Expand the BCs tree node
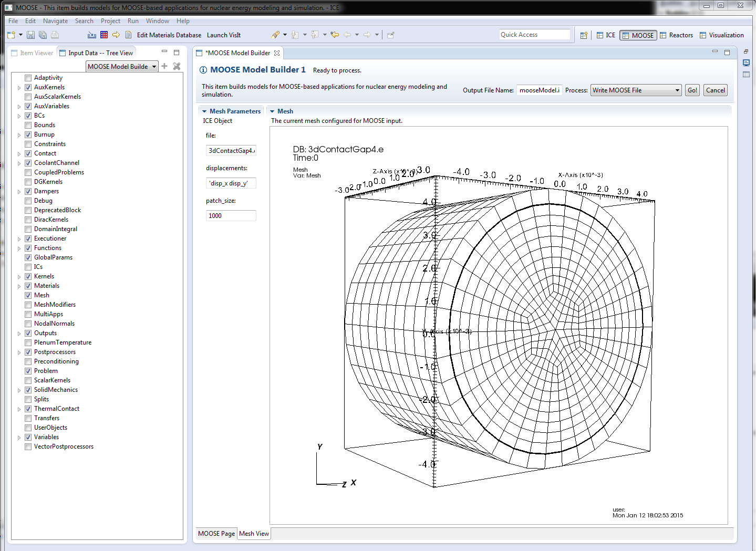Viewport: 756px width, 551px height. [19, 116]
